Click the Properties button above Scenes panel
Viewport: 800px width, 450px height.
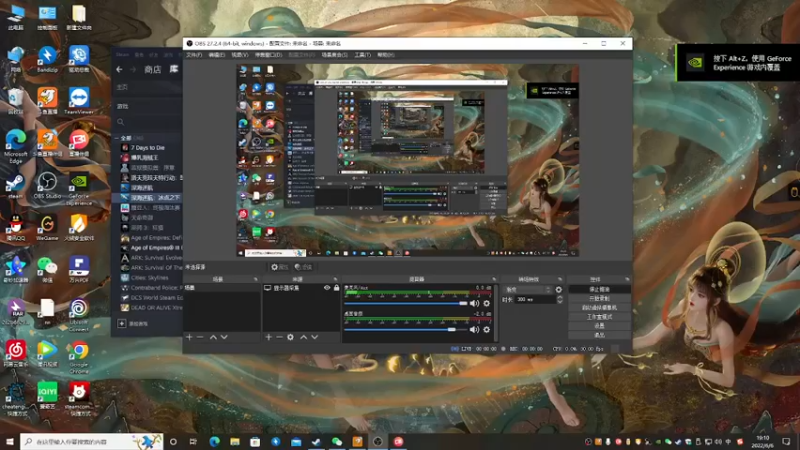click(x=279, y=267)
